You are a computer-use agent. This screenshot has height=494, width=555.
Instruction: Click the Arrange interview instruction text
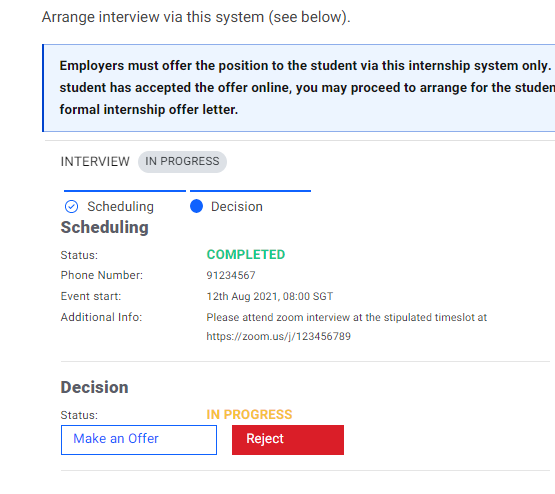196,17
